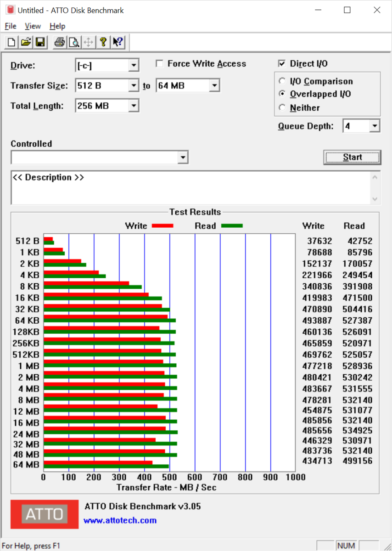This screenshot has height=551, width=392.
Task: Activate the context help arrow icon
Action: (118, 43)
